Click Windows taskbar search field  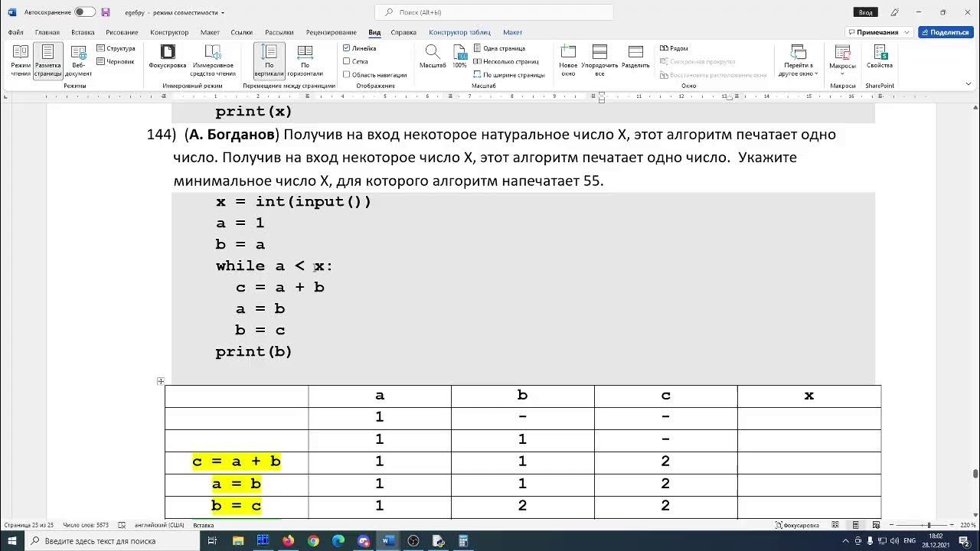click(114, 541)
